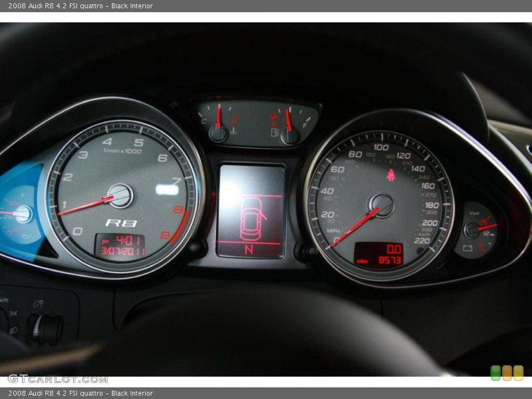Image resolution: width=532 pixels, height=399 pixels.
Task: Click the 100 mark on the speedometer
Action: 381,147
